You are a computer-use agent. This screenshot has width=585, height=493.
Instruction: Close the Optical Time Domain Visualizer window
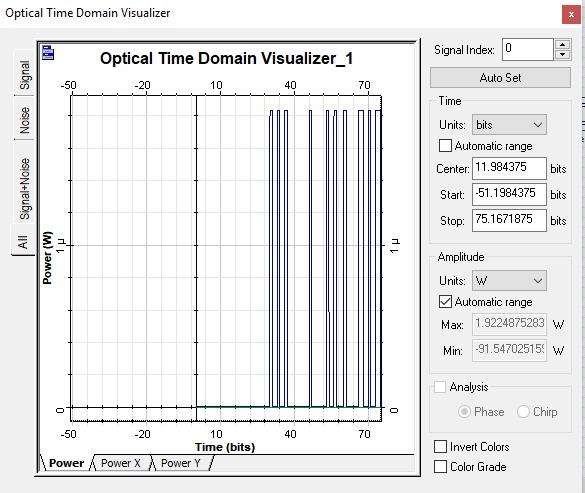tap(571, 15)
